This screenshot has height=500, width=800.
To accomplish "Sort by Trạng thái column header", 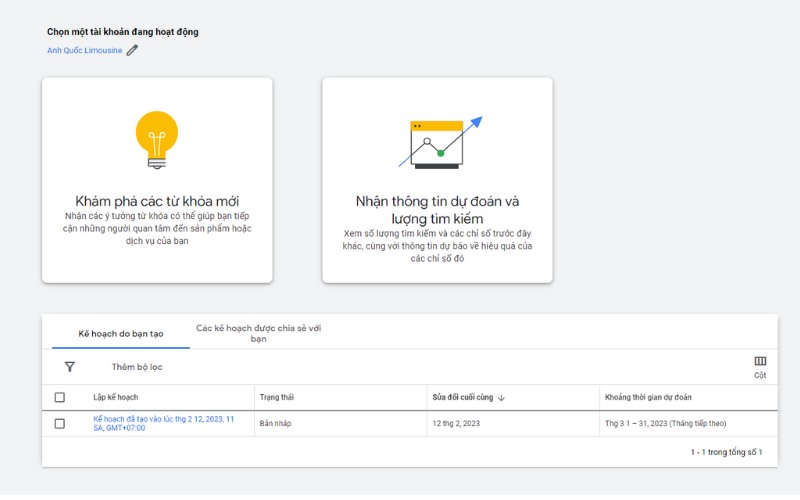I will pos(276,398).
